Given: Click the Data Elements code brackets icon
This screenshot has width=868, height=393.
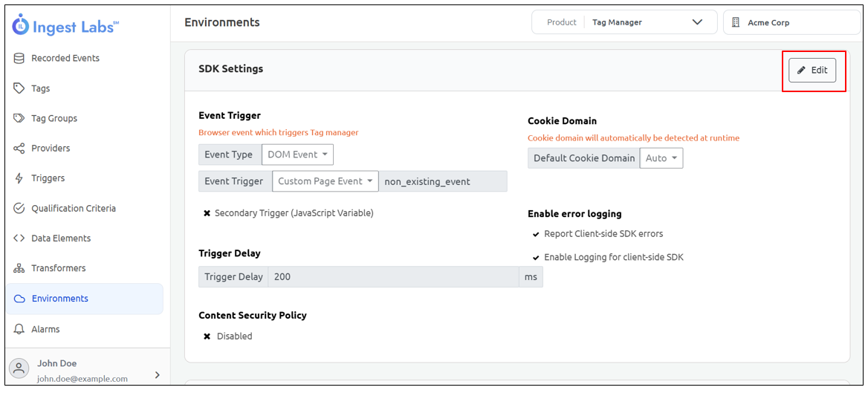Looking at the screenshot, I should click(x=19, y=238).
